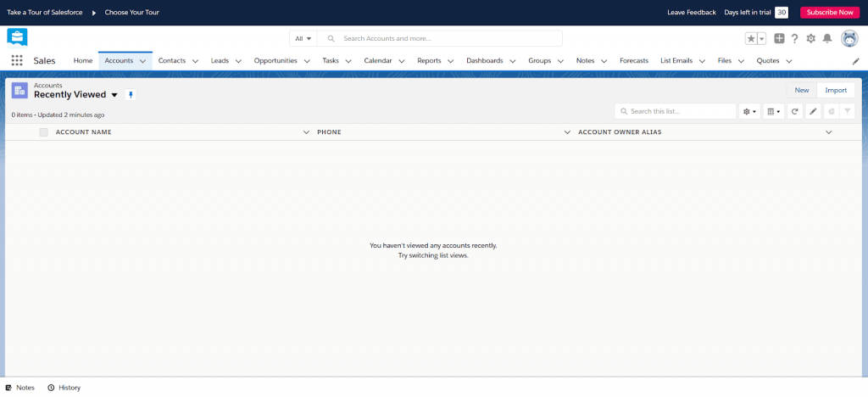Open Global Actions plus icon
868x397 pixels.
click(779, 38)
